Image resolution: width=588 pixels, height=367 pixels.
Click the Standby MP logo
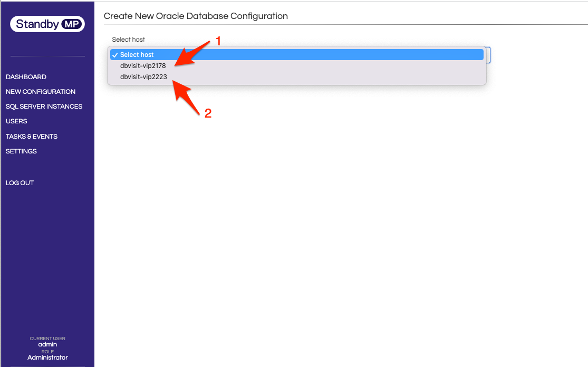[x=47, y=24]
